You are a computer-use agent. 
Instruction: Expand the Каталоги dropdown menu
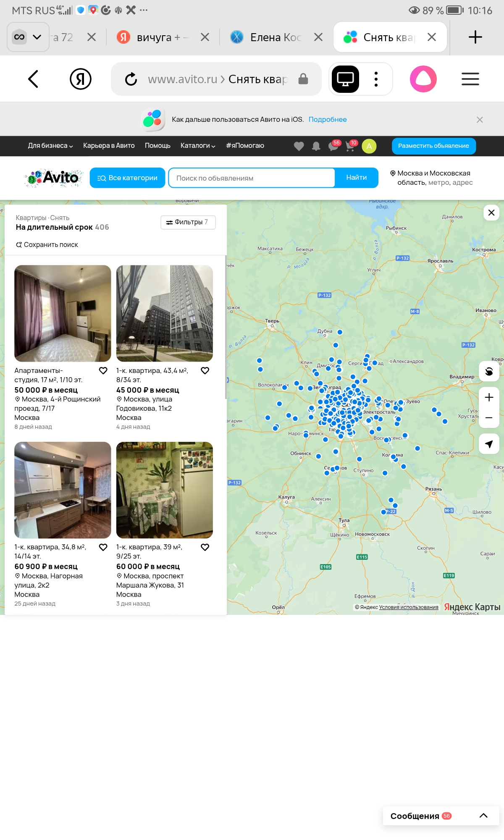point(198,146)
